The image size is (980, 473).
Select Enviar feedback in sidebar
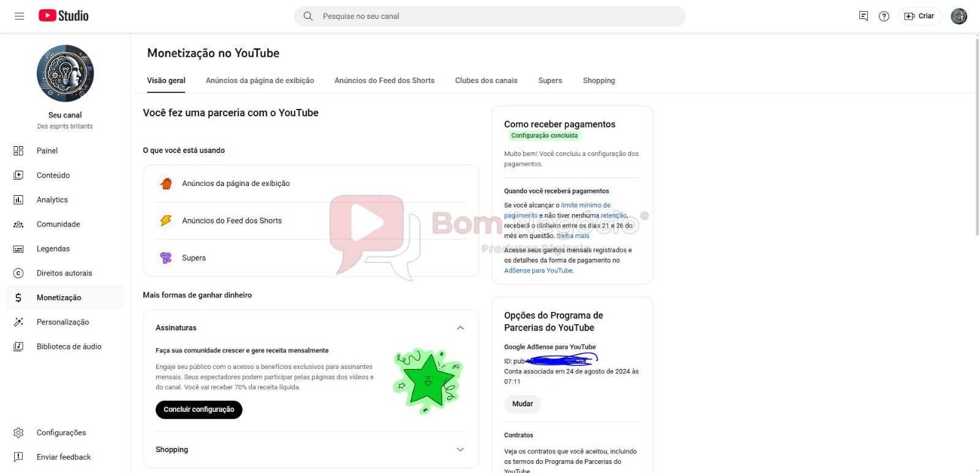pyautogui.click(x=65, y=457)
